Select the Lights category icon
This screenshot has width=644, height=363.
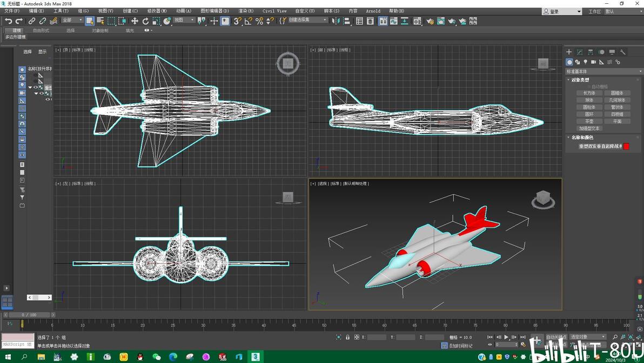tap(585, 62)
